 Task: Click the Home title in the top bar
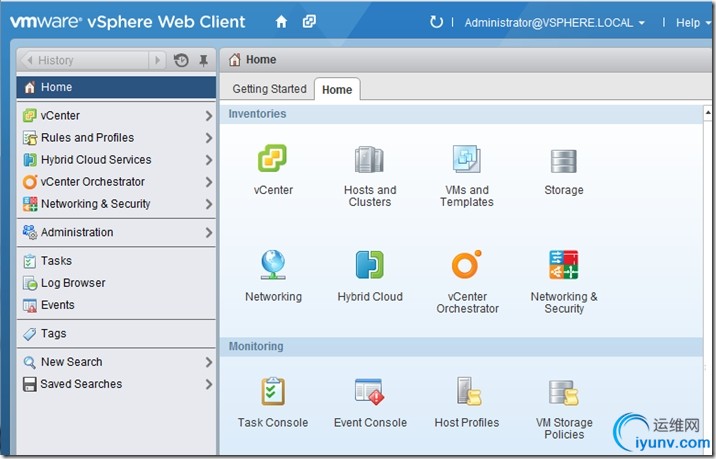click(261, 60)
